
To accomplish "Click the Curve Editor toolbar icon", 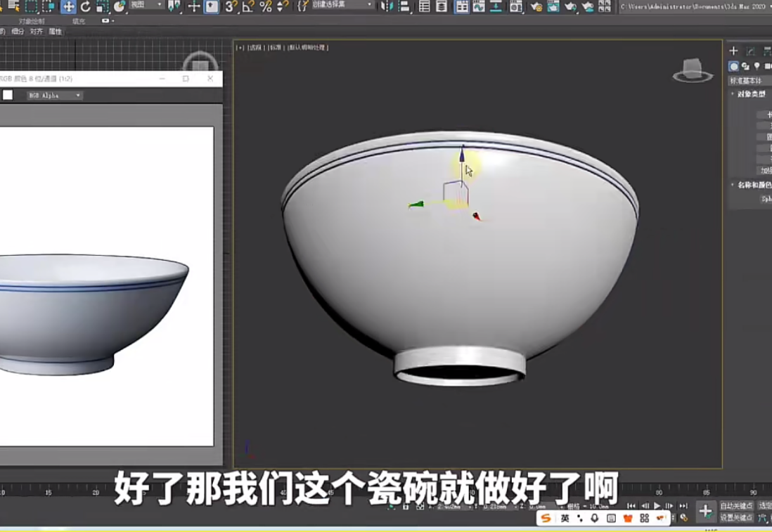I will tap(479, 6).
